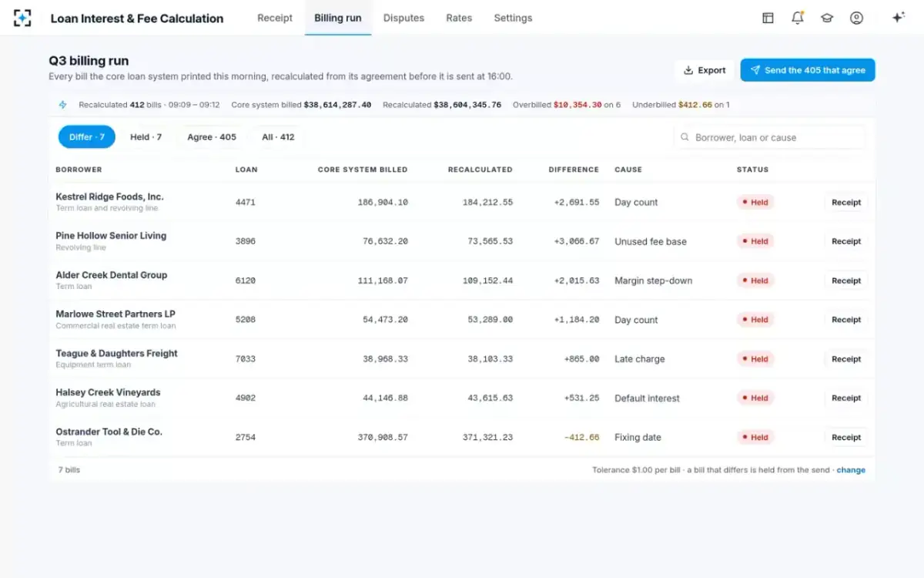The height and width of the screenshot is (578, 924).
Task: Select the Differ · 7 filter
Action: pos(87,137)
